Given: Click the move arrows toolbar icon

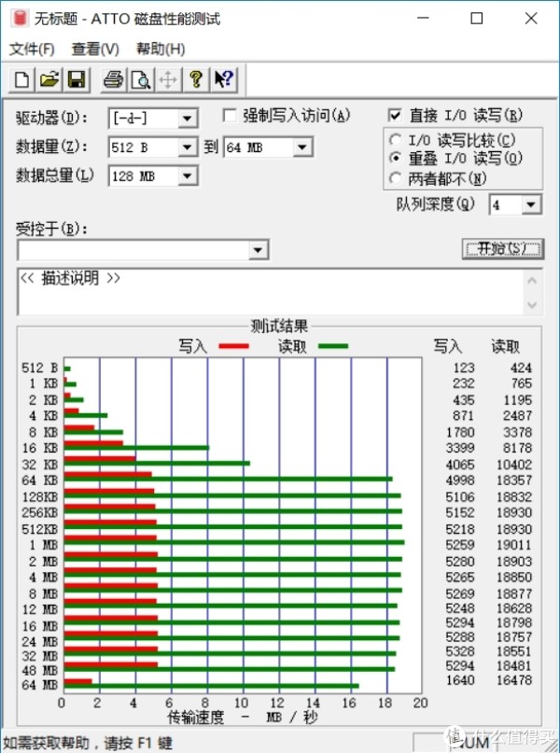Looking at the screenshot, I should tap(168, 79).
